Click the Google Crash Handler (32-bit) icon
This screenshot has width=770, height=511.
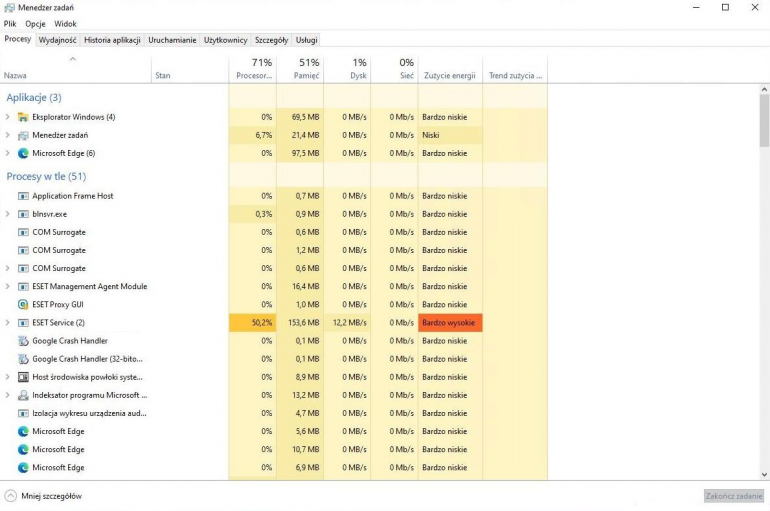tap(23, 359)
